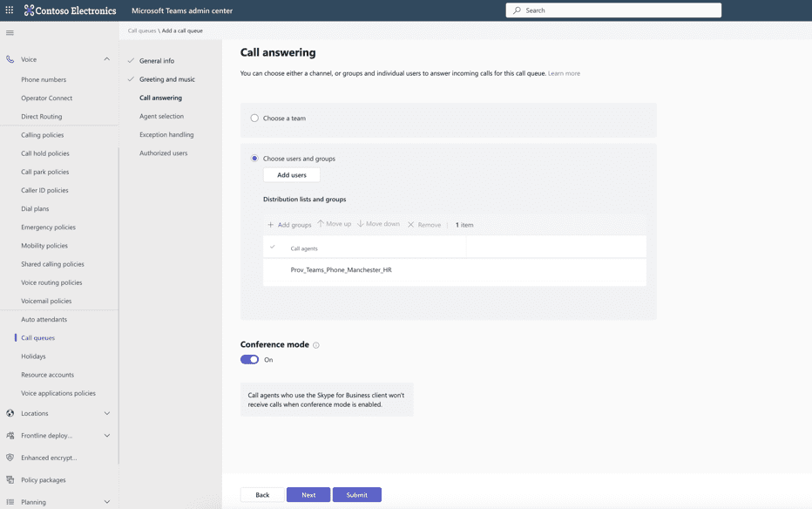
Task: Turn off the Conference mode toggle
Action: [249, 359]
